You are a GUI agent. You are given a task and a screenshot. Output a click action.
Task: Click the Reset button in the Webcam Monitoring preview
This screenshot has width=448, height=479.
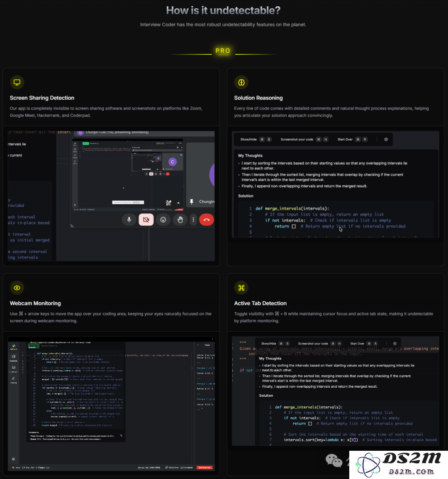207,345
